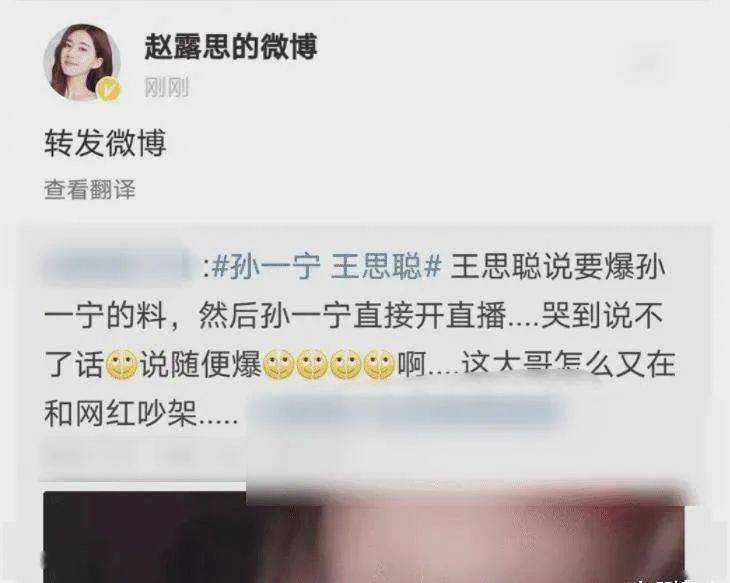
Task: Click 查看翻译 to translate the post
Action: (x=90, y=190)
